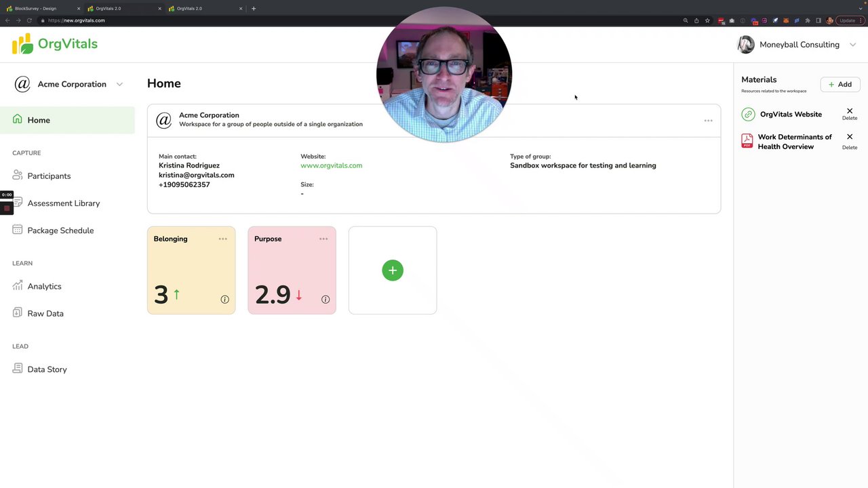Click the green plus to add card
Screen dimensions: 868x488
pyautogui.click(x=393, y=270)
